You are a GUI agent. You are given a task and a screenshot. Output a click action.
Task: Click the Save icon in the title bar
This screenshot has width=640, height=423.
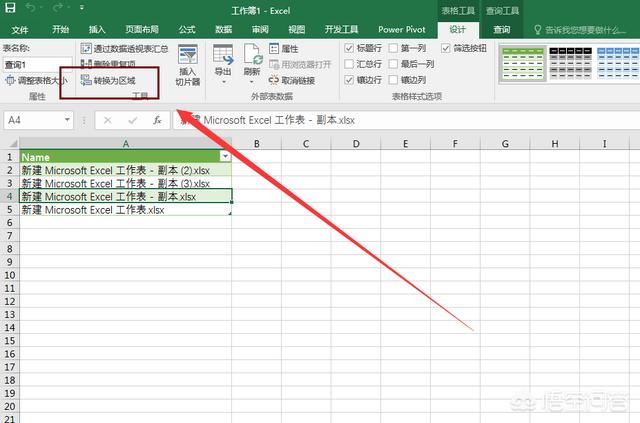pos(10,7)
